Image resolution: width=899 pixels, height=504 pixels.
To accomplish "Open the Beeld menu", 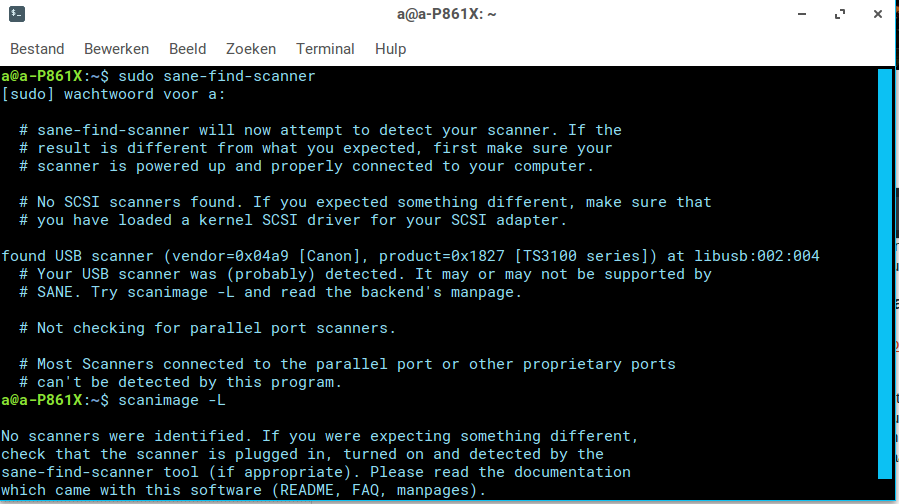I will click(x=187, y=49).
